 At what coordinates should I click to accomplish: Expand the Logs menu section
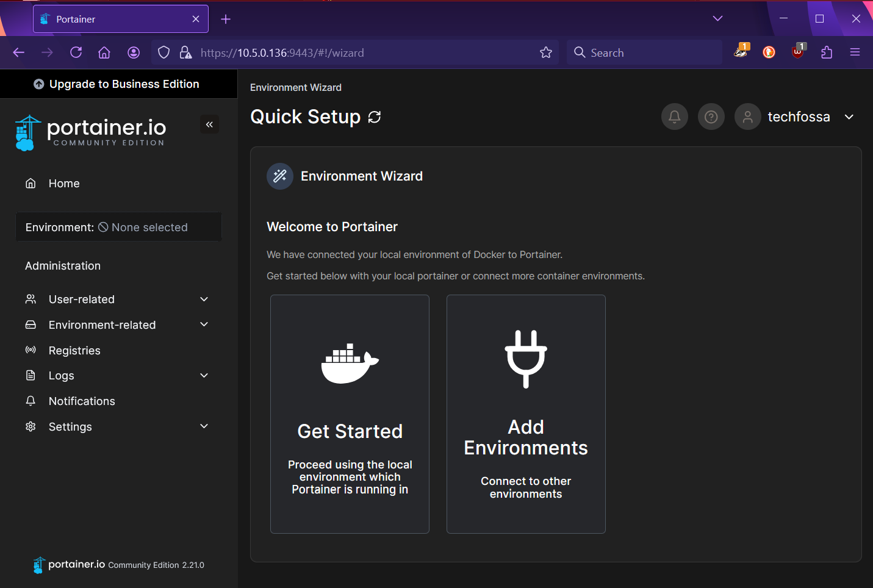click(204, 376)
